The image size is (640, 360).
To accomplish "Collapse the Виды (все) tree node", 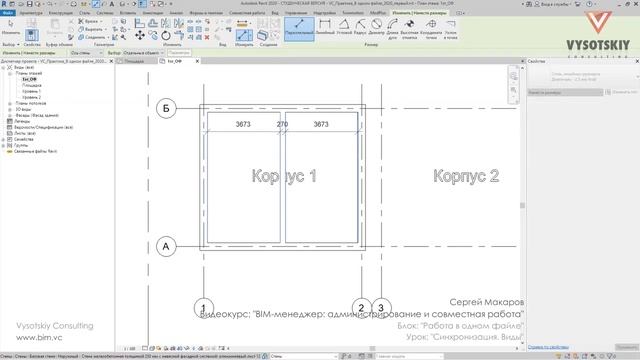I will tap(4, 67).
